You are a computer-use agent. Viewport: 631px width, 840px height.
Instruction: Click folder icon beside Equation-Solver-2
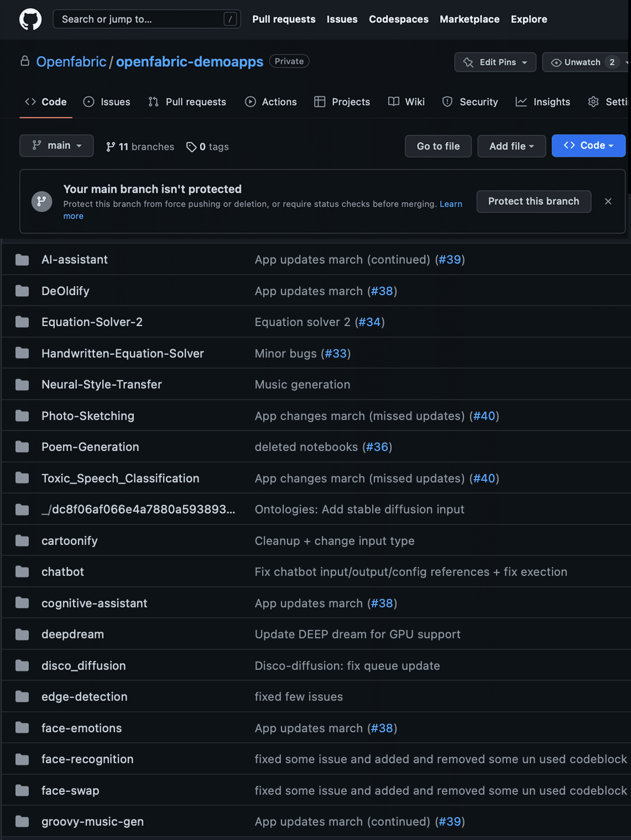[22, 322]
